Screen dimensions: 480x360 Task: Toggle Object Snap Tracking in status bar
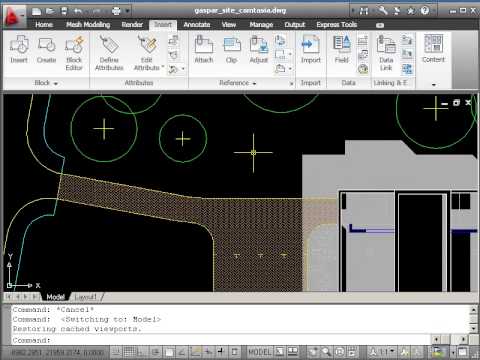(x=182, y=351)
